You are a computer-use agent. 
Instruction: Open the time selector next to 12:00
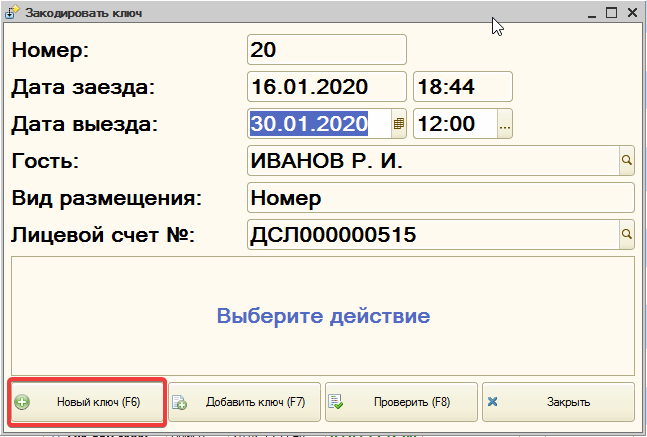pyautogui.click(x=505, y=123)
